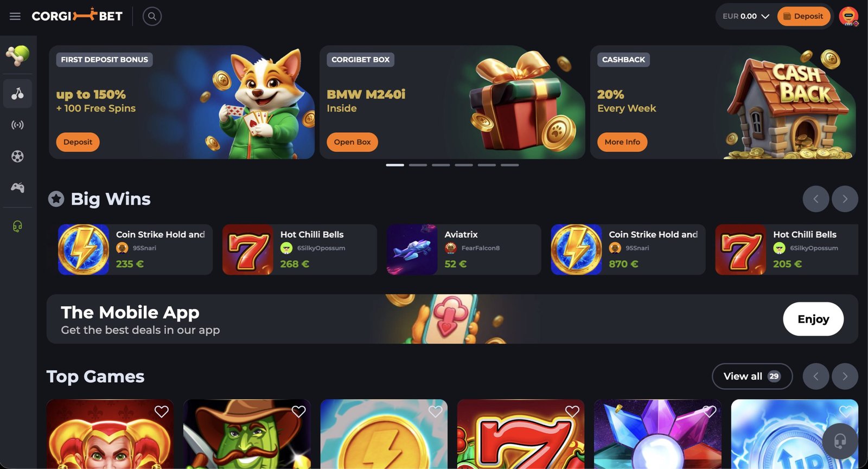The height and width of the screenshot is (469, 868).
Task: Open the user avatar profile icon
Action: 848,16
